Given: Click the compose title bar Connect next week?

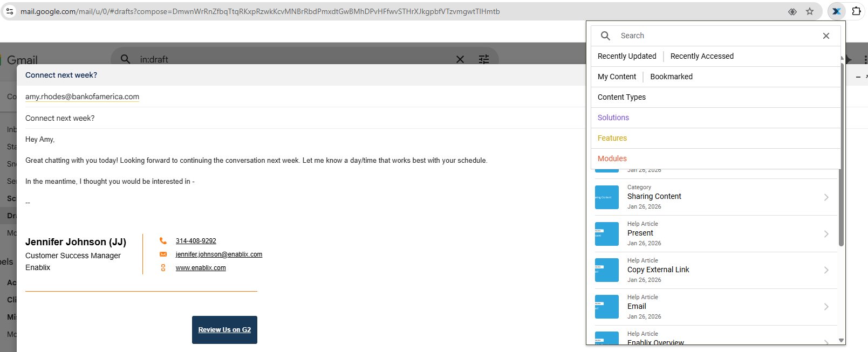Looking at the screenshot, I should 61,75.
